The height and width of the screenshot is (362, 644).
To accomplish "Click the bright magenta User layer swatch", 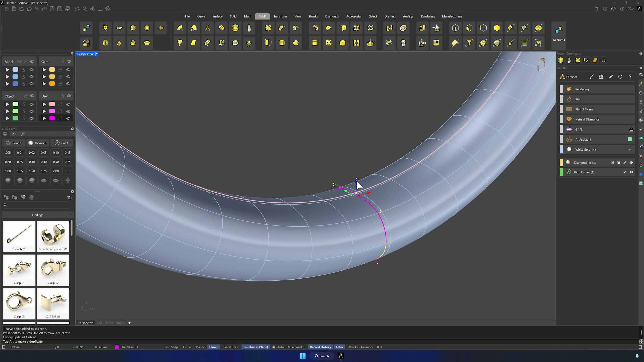I will pos(52,118).
